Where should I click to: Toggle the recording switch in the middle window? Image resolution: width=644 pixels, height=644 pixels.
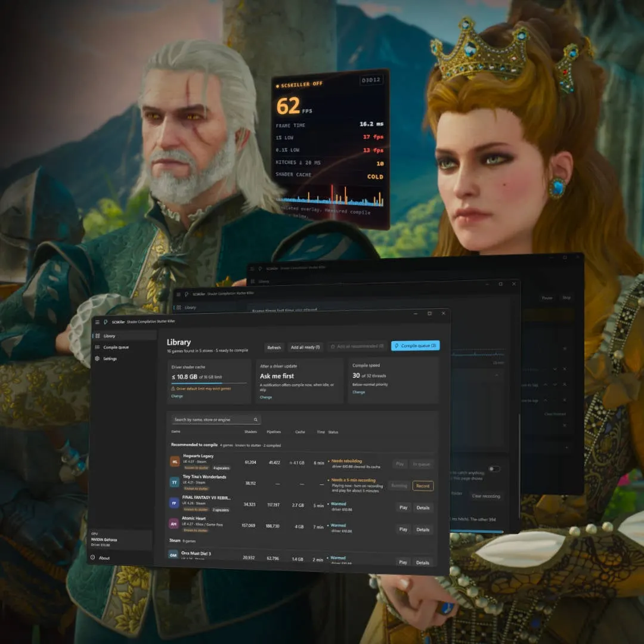click(x=494, y=469)
